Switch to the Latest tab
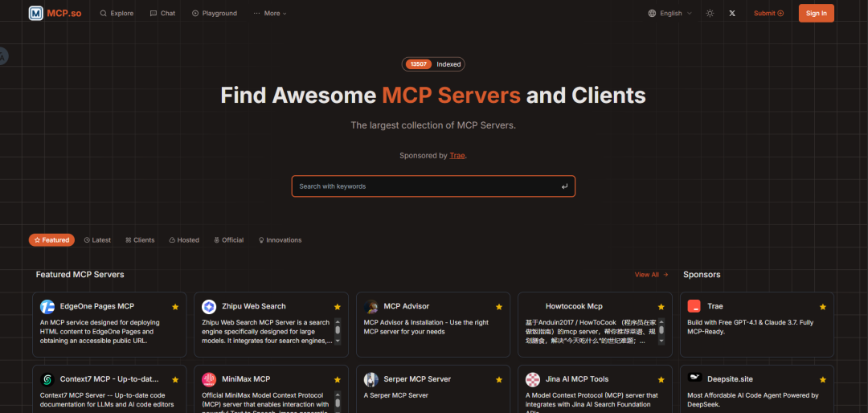Viewport: 868px width, 413px height. point(97,240)
